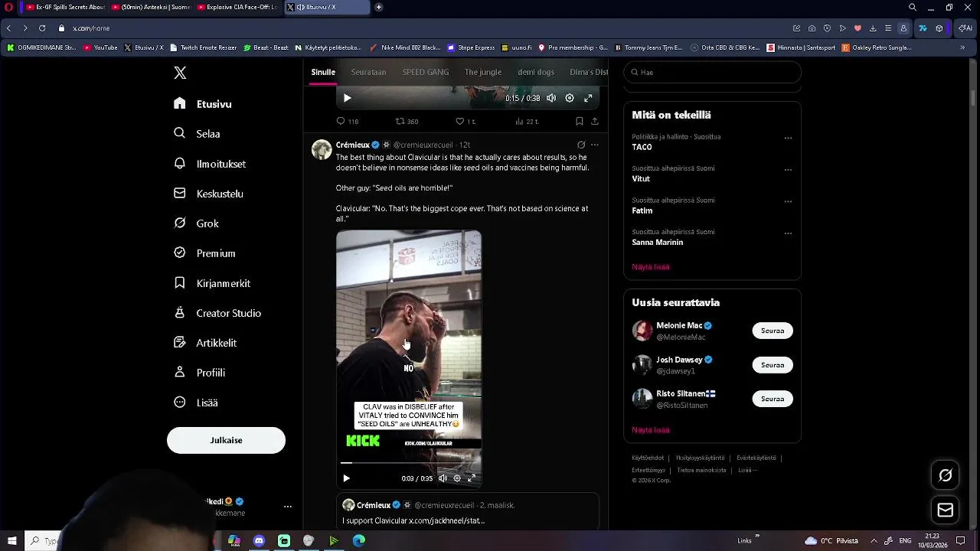
Task: Click the Artikkelit sidebar icon
Action: pyautogui.click(x=180, y=343)
